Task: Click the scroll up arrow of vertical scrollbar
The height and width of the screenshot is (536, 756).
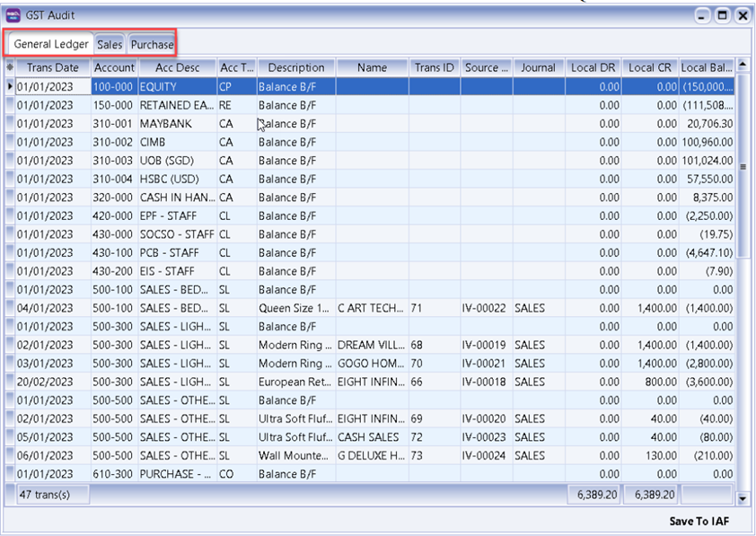Action: [742, 66]
